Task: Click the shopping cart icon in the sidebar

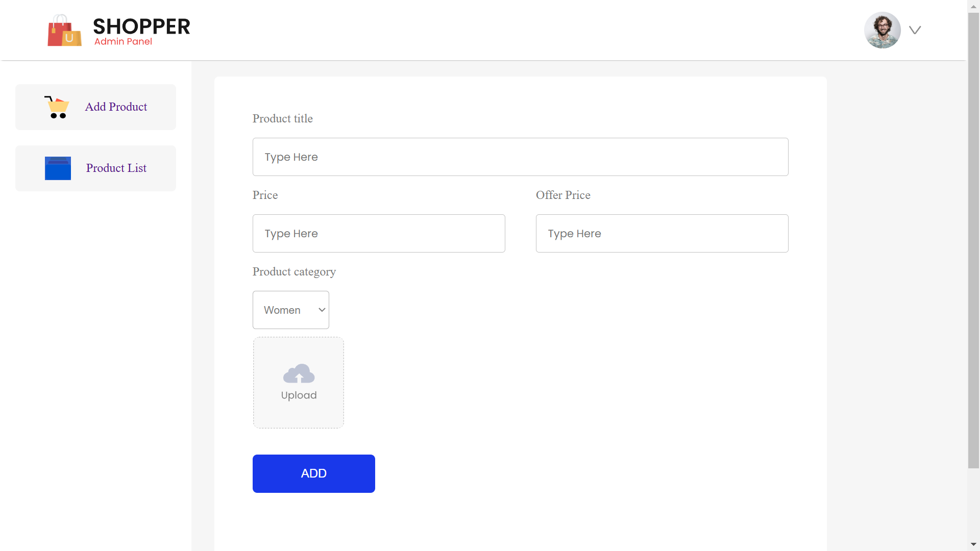Action: pos(57,107)
